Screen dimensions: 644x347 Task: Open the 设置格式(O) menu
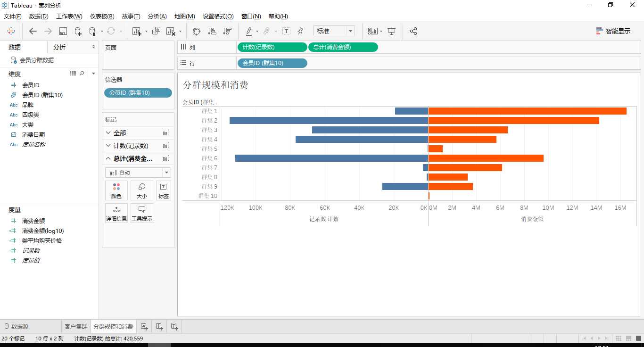(218, 16)
